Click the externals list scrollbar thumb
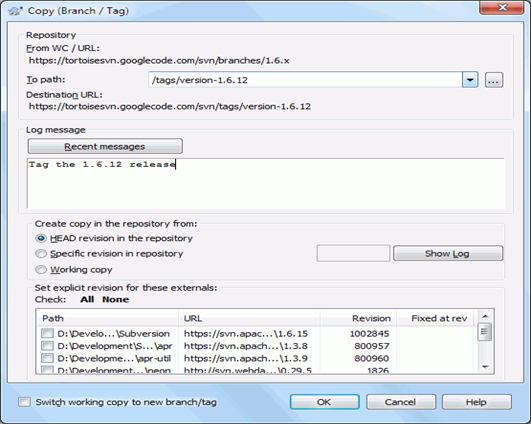531x424 pixels. pos(484,332)
